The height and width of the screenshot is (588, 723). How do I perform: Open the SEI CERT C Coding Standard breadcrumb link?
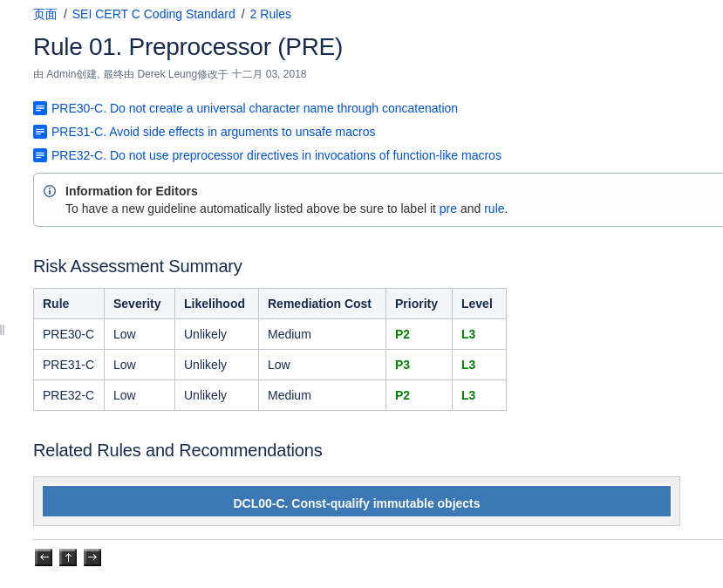[x=153, y=14]
